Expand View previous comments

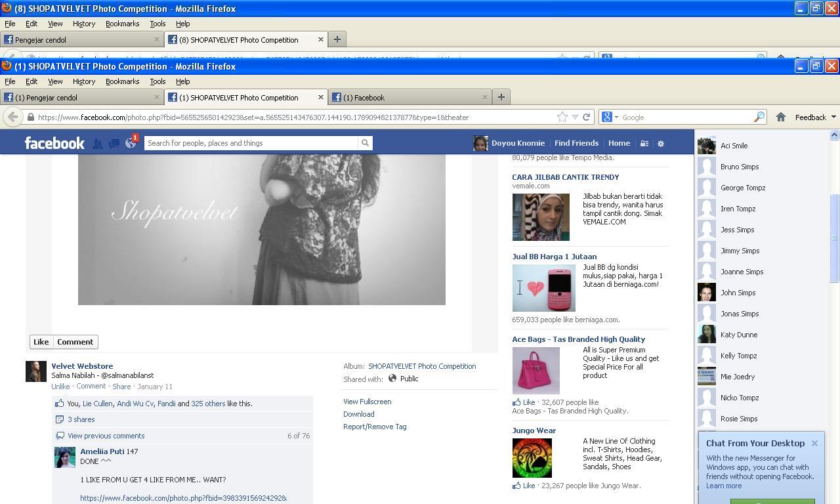click(x=106, y=436)
